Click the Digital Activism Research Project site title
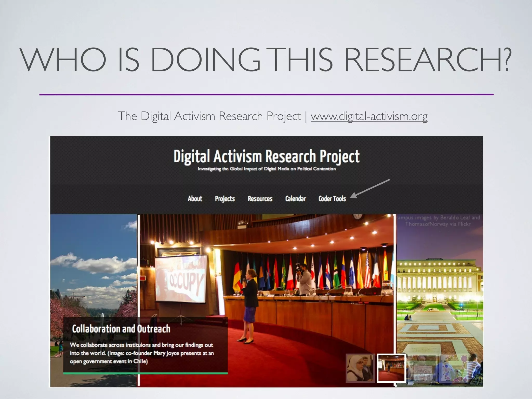Screen dimensions: 532x399 [x=266, y=156]
